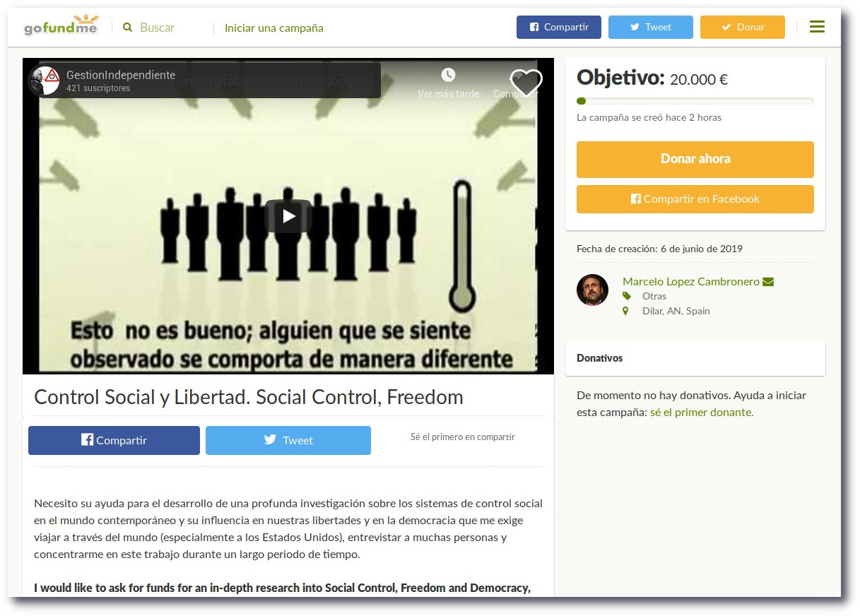The width and height of the screenshot is (860, 616).
Task: Open Marcelo Lopez Cambronero organizer link
Action: click(690, 281)
